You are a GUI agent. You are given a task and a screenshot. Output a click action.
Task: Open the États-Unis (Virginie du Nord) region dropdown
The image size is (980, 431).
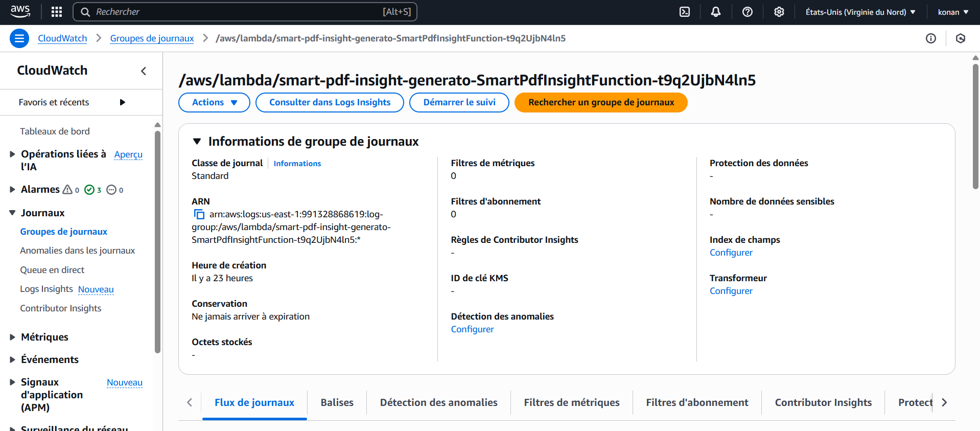(860, 12)
